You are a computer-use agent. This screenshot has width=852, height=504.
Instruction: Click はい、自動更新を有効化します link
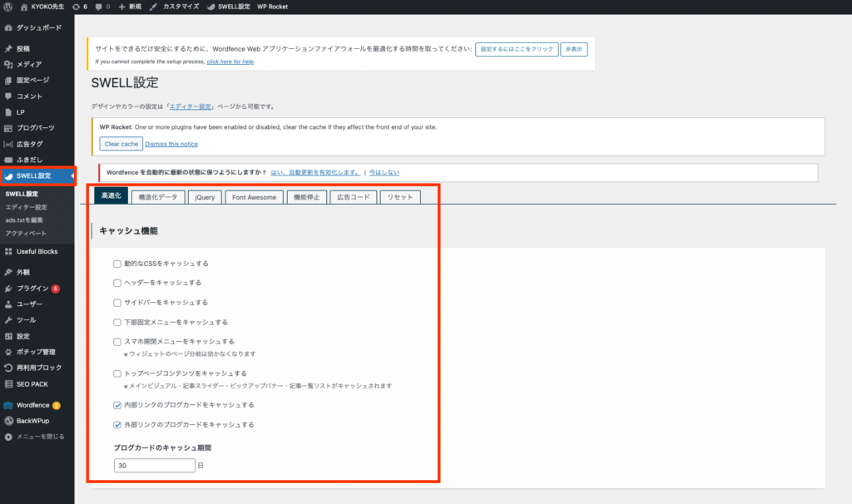coord(315,172)
